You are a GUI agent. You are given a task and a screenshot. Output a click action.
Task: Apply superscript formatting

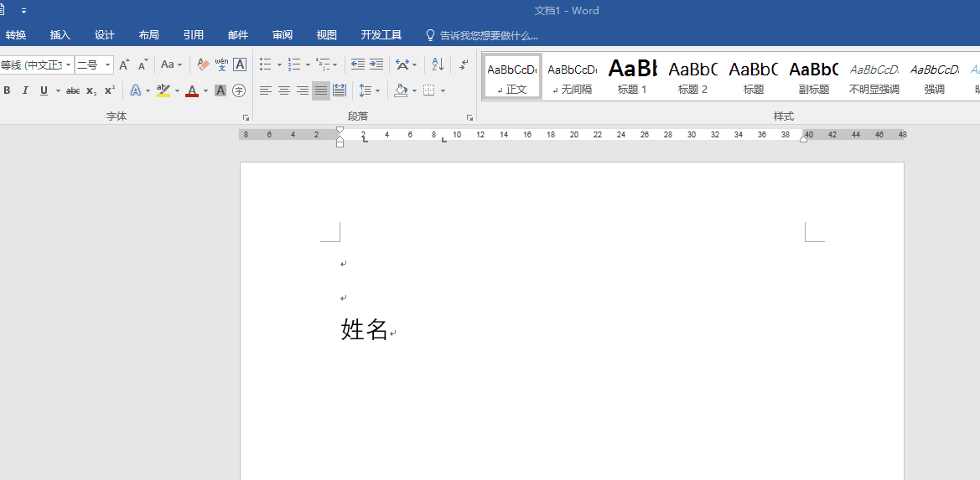pos(109,90)
